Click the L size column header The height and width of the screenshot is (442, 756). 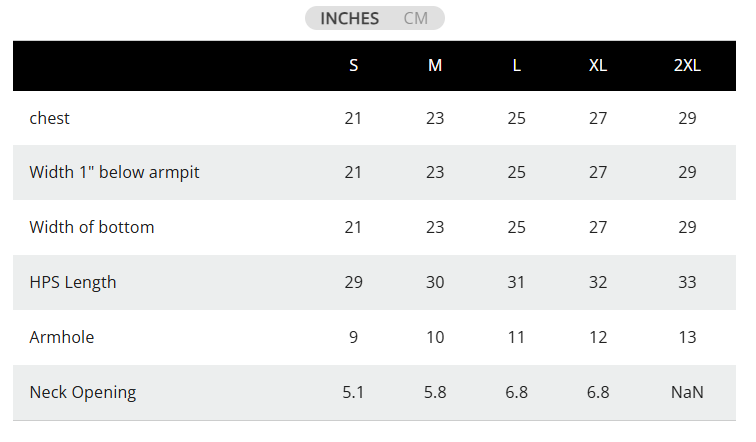(x=516, y=65)
